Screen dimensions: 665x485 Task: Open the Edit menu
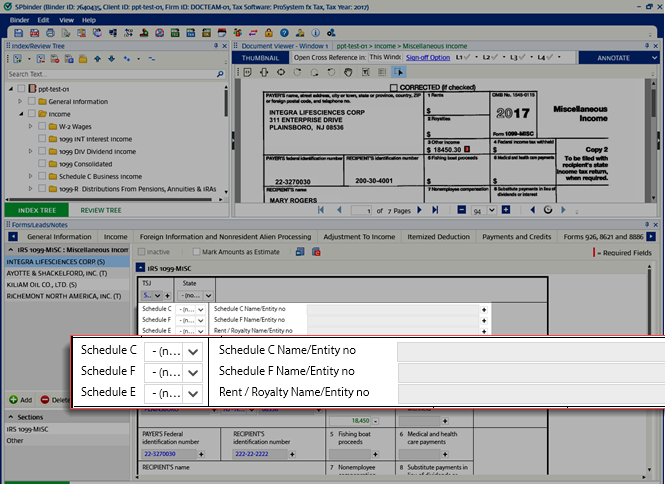click(x=45, y=19)
